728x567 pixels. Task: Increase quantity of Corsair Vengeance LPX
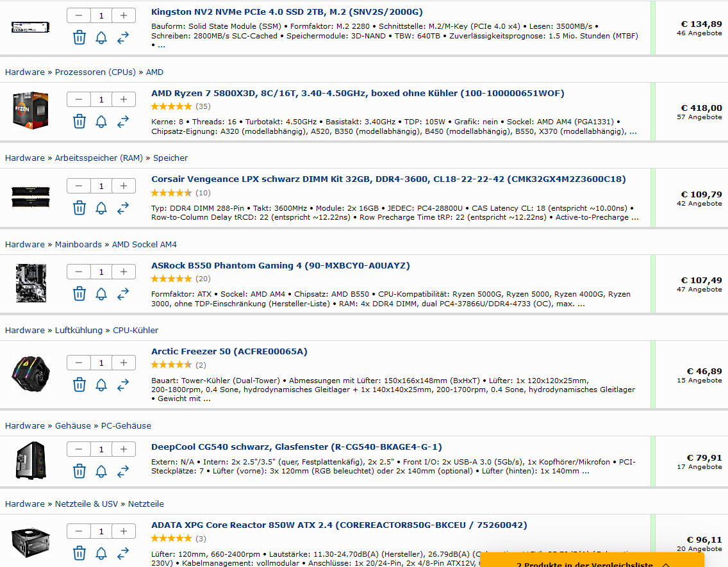point(124,186)
